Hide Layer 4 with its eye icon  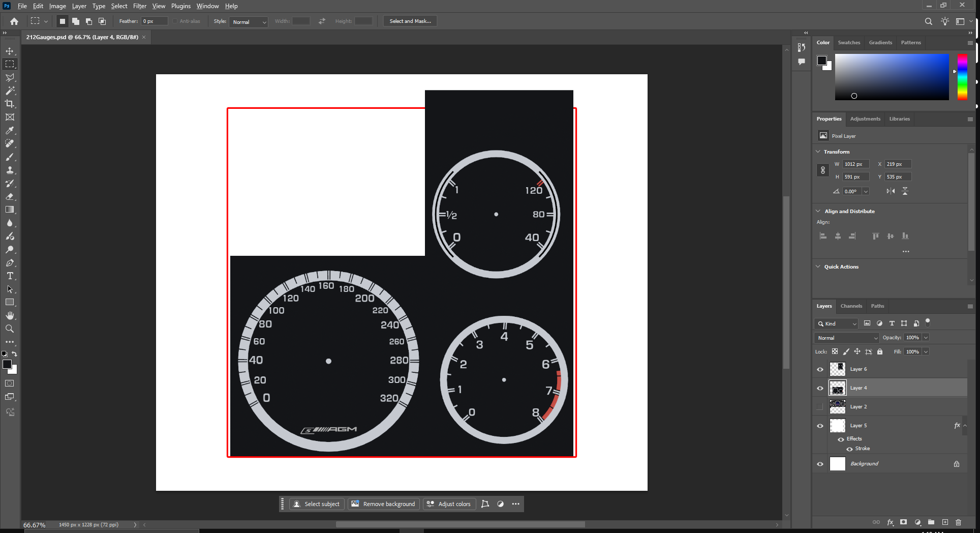pos(820,388)
